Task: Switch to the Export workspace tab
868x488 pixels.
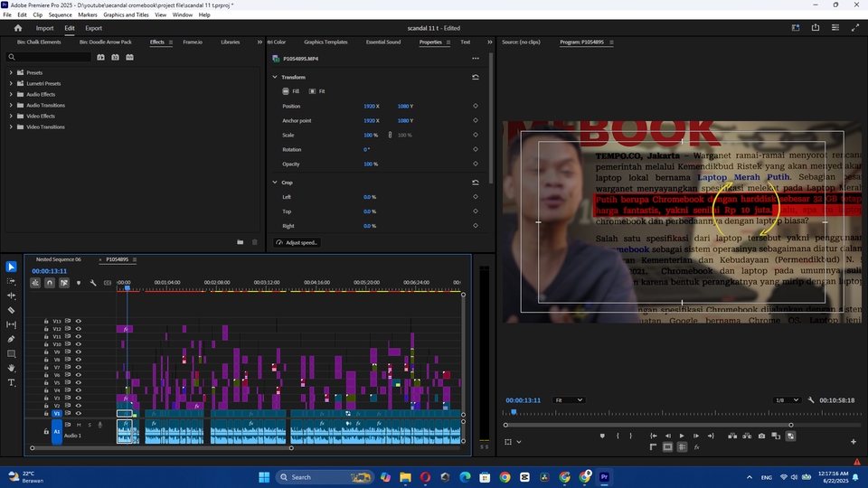Action: (x=93, y=28)
